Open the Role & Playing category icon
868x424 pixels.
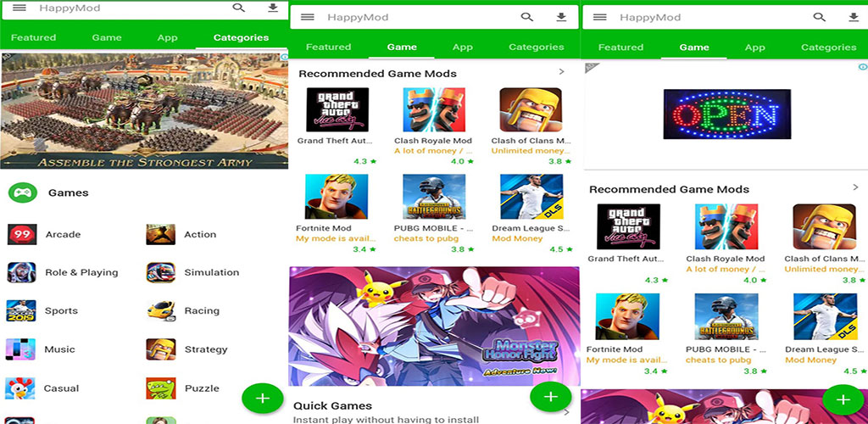point(21,273)
